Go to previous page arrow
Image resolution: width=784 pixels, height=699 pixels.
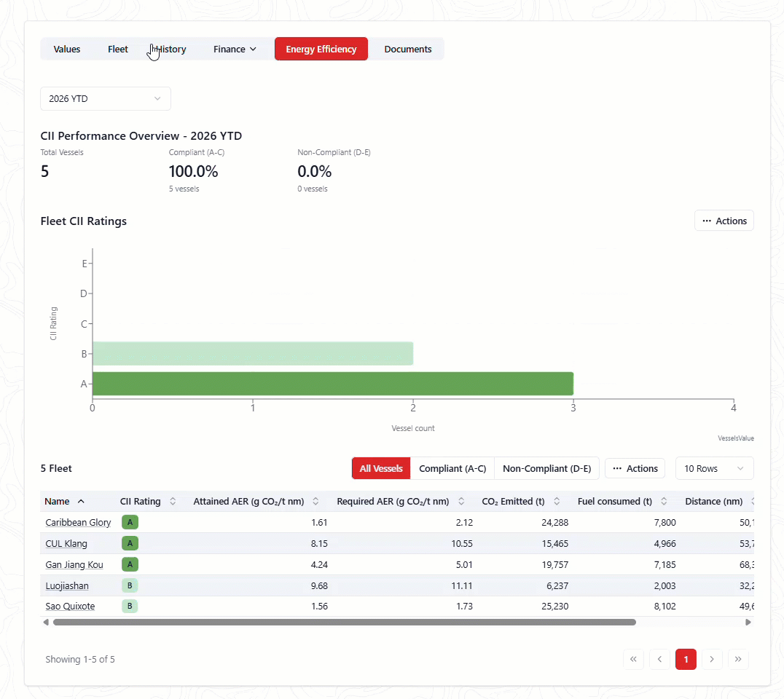(x=659, y=659)
